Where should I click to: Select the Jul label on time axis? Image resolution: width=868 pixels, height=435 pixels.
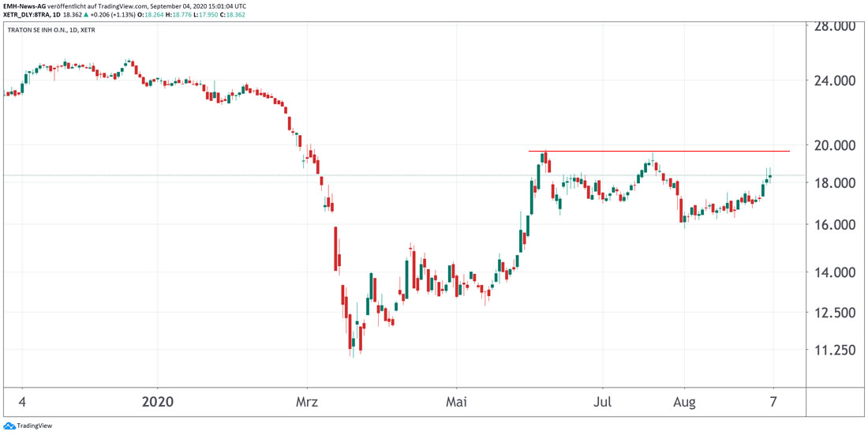(602, 402)
